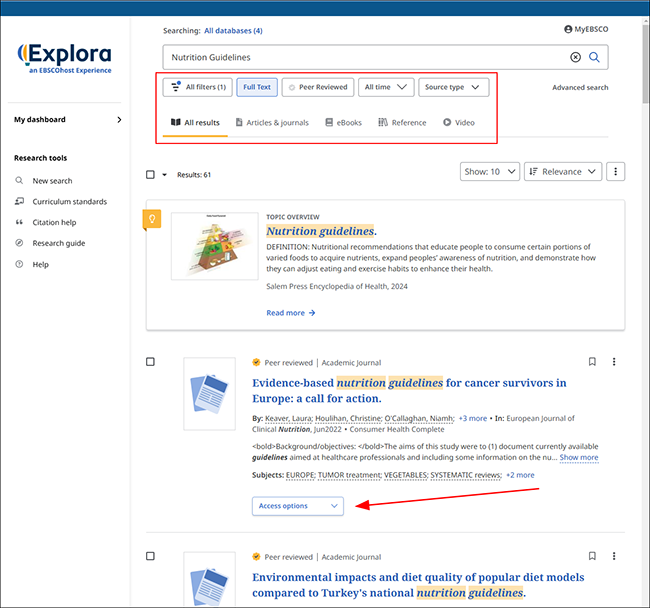Click Show more on the abstract

[579, 457]
